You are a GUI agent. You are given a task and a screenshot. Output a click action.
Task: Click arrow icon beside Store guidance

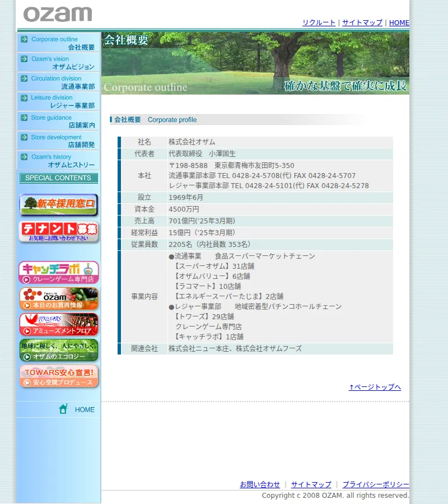point(24,118)
